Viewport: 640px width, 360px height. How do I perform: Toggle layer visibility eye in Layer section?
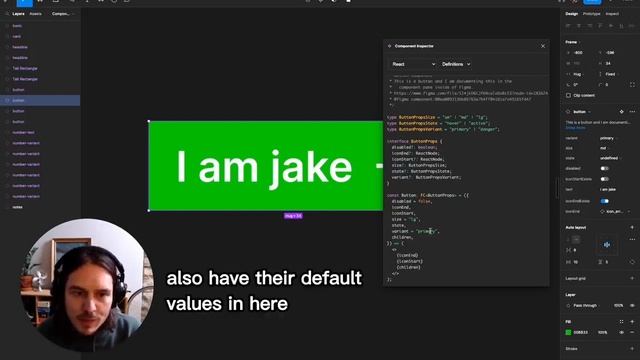pyautogui.click(x=632, y=306)
